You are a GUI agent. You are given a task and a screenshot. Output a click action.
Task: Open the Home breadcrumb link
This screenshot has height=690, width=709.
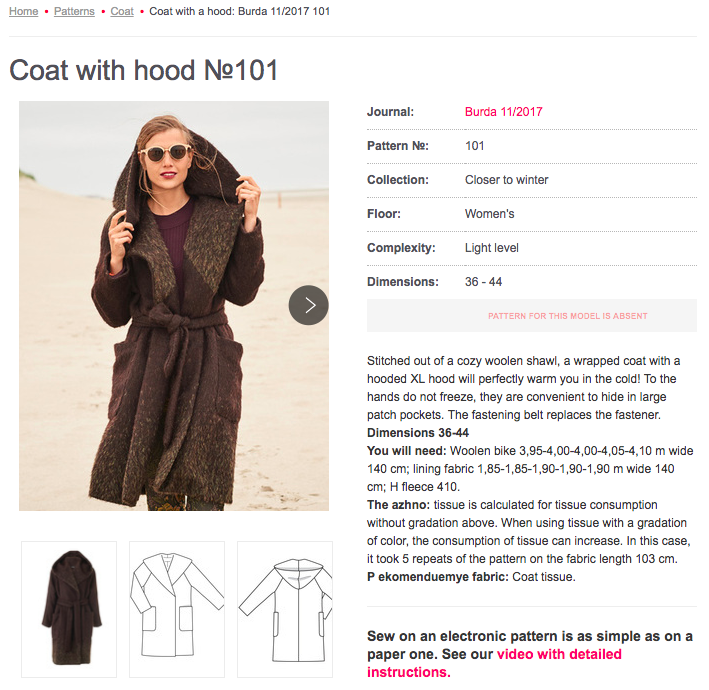coord(23,11)
